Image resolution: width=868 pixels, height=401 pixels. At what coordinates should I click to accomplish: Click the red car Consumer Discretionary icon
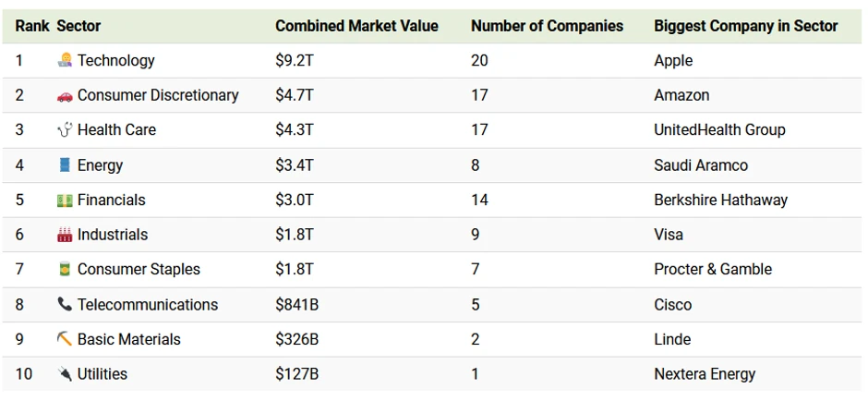(x=65, y=95)
